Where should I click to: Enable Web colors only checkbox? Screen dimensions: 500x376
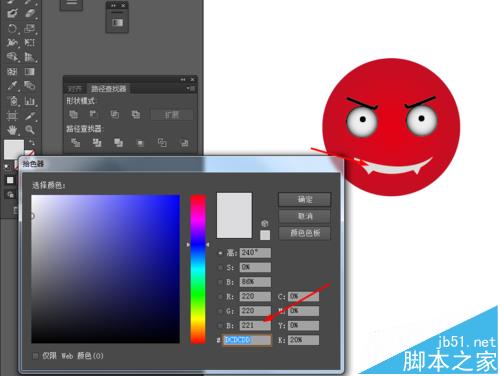tap(35, 356)
